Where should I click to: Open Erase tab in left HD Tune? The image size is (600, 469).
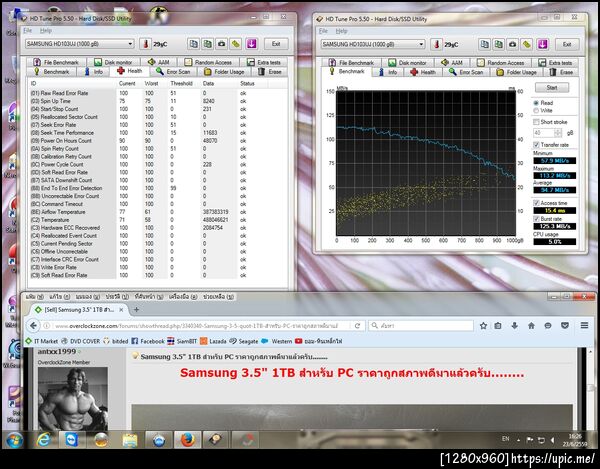(270, 72)
